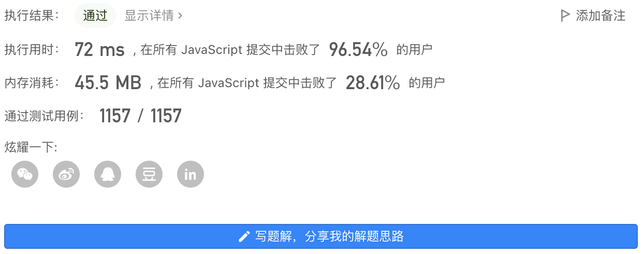
Task: Click the flag icon beside 添加备注
Action: [565, 16]
